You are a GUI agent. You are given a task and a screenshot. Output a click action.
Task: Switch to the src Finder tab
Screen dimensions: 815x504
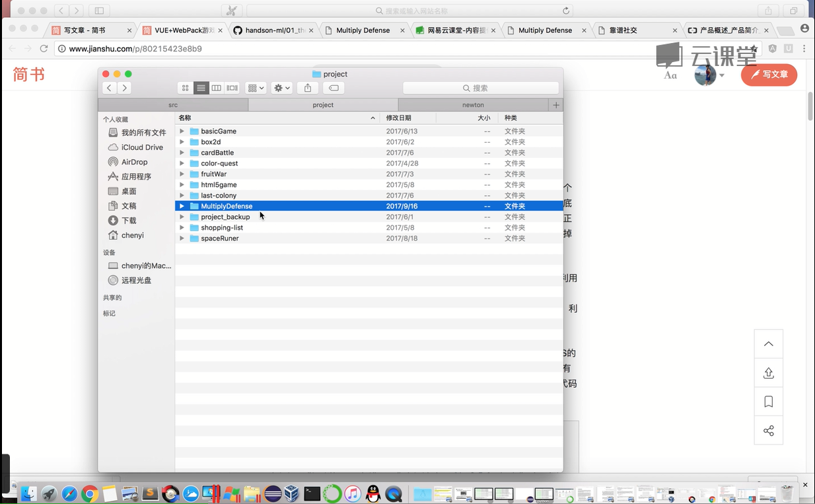click(x=173, y=105)
